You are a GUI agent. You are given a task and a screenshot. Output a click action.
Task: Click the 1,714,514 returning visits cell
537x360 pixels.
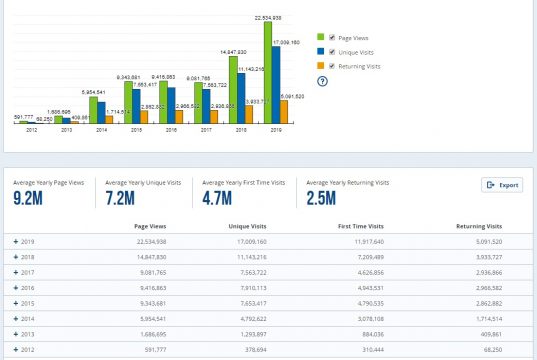point(489,319)
